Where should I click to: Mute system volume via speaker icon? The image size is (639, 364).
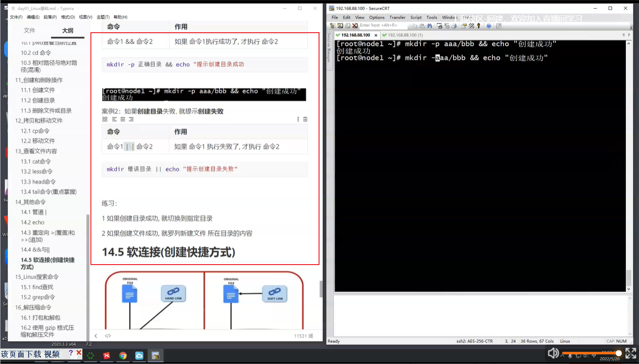[554, 353]
